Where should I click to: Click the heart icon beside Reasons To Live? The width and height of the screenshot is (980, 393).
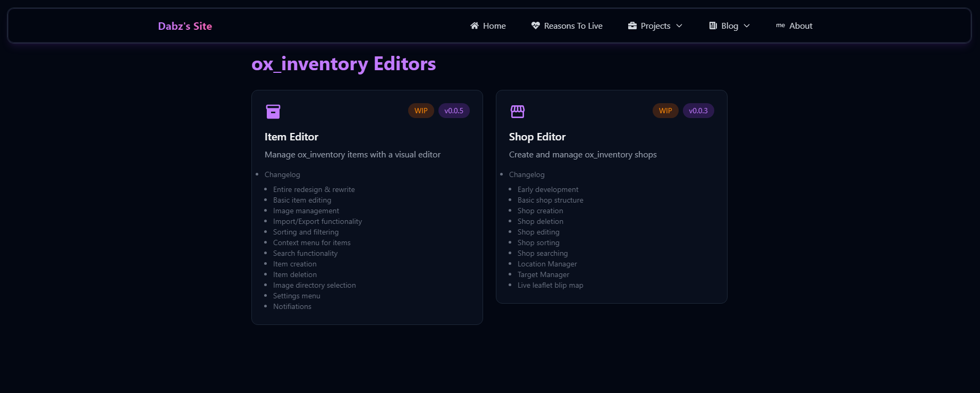tap(536, 26)
